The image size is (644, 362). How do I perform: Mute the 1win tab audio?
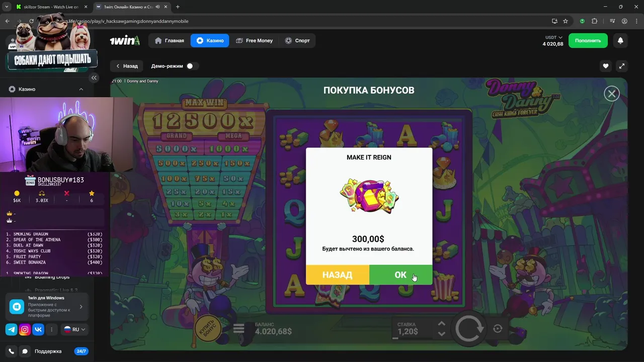pos(158,7)
